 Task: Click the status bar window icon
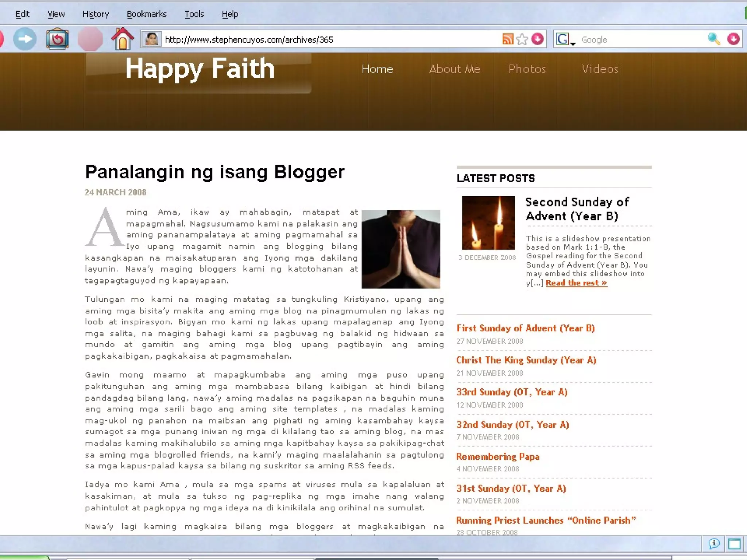coord(734,544)
